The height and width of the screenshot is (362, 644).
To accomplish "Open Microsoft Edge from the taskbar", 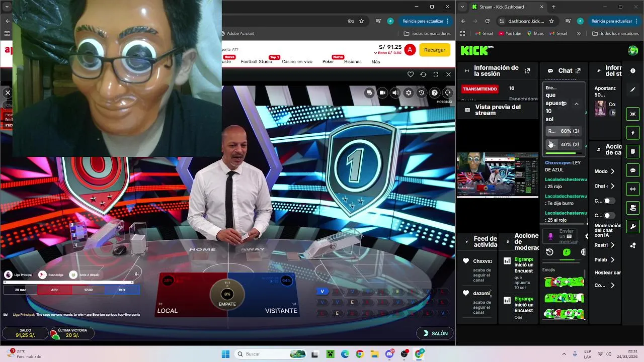I will pyautogui.click(x=345, y=354).
